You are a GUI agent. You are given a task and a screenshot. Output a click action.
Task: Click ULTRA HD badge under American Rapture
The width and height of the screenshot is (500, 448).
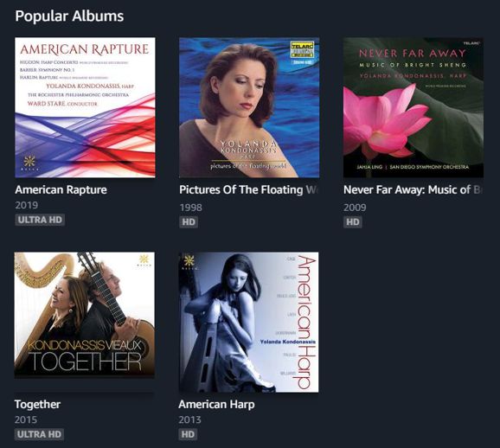(x=40, y=220)
